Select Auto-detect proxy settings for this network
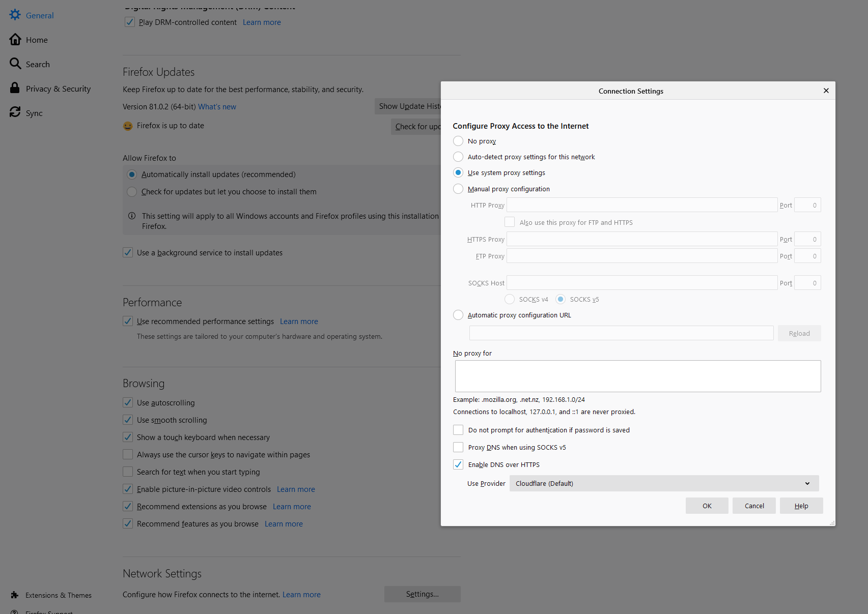Viewport: 868px width, 614px height. 458,157
